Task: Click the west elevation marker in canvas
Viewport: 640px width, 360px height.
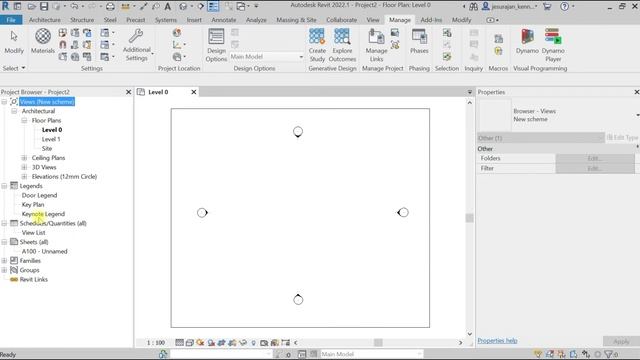Action: [202, 213]
